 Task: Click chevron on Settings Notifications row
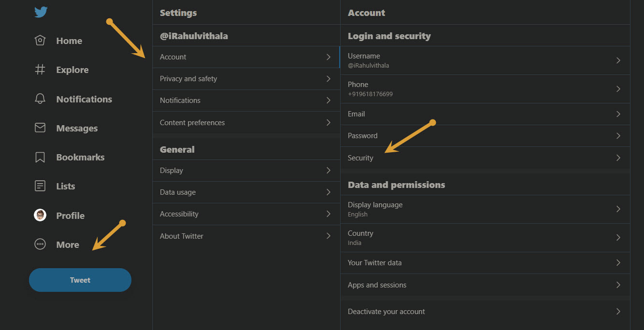[329, 100]
